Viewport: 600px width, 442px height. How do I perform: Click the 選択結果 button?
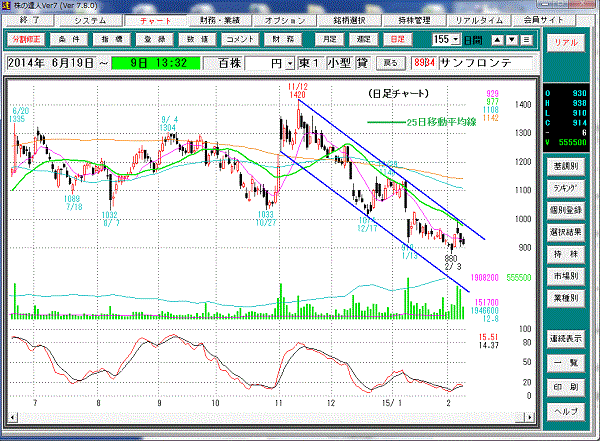coord(566,232)
